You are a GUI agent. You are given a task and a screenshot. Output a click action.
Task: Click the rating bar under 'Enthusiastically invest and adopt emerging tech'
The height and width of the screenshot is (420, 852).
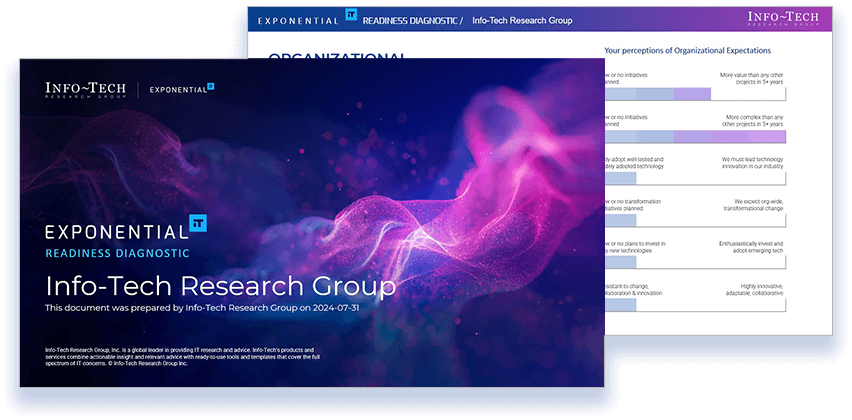695,262
